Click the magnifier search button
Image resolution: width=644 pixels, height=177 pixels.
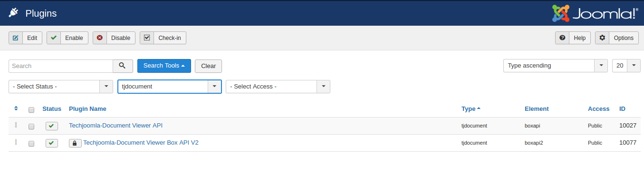(x=123, y=66)
